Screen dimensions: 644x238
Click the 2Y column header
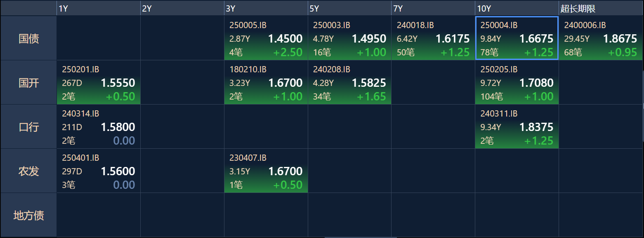tap(182, 8)
